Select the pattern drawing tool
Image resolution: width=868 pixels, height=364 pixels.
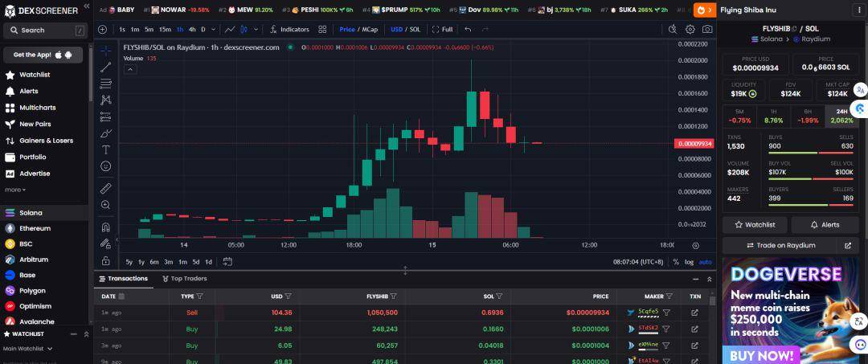point(106,100)
